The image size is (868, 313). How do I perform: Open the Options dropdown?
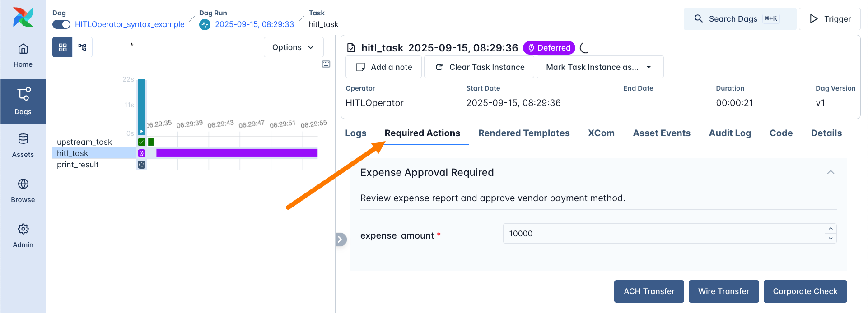pos(293,47)
